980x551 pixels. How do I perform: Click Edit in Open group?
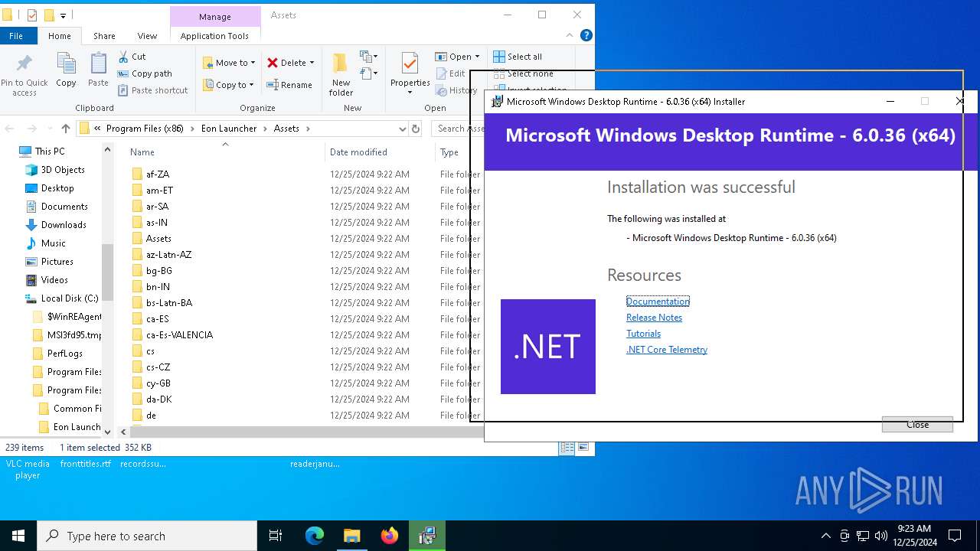pos(450,73)
